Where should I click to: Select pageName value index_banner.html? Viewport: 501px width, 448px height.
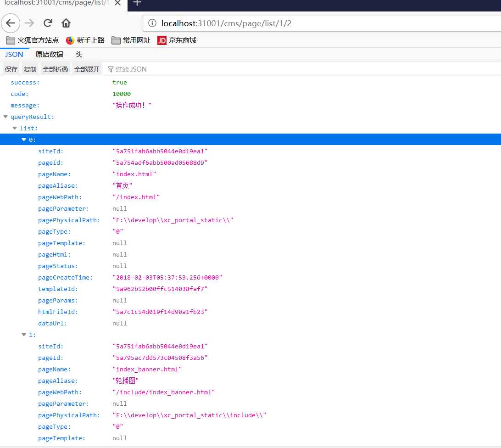[147, 369]
